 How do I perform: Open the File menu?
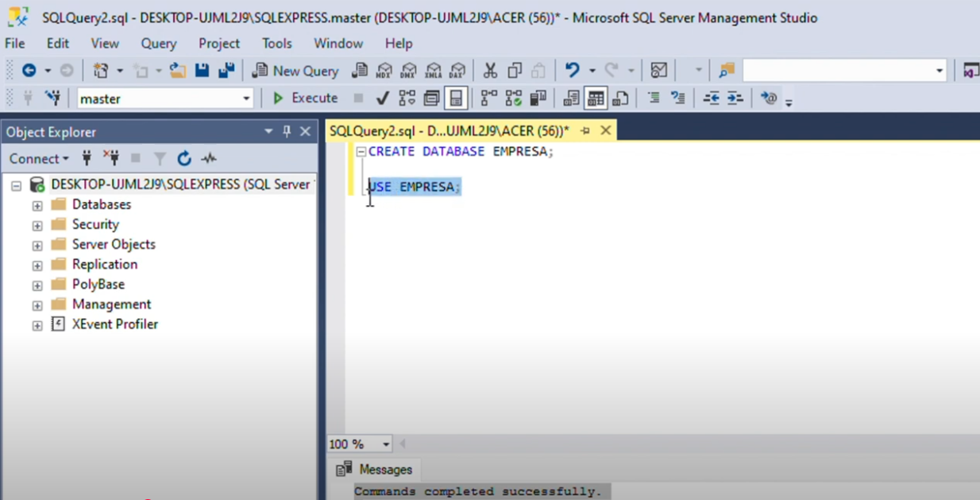(x=15, y=44)
